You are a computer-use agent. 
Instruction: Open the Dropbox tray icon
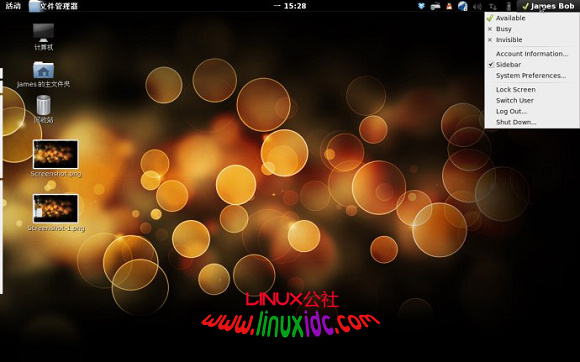(421, 6)
